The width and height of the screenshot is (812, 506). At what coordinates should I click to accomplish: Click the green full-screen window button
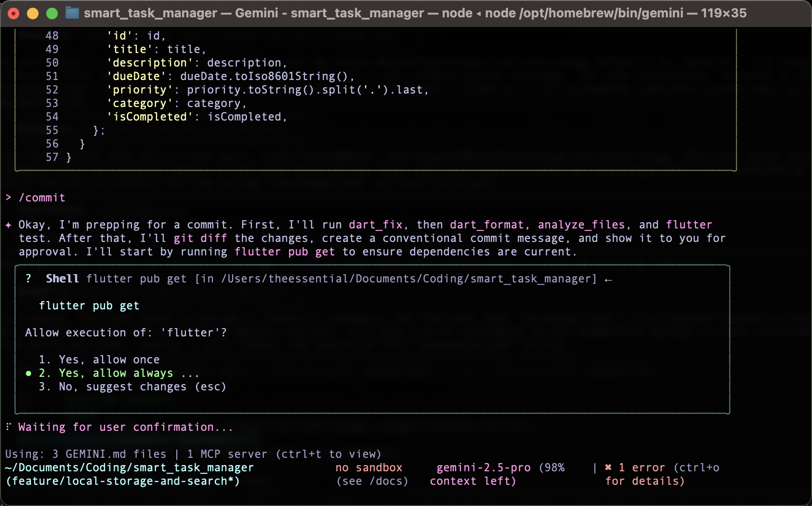point(52,13)
